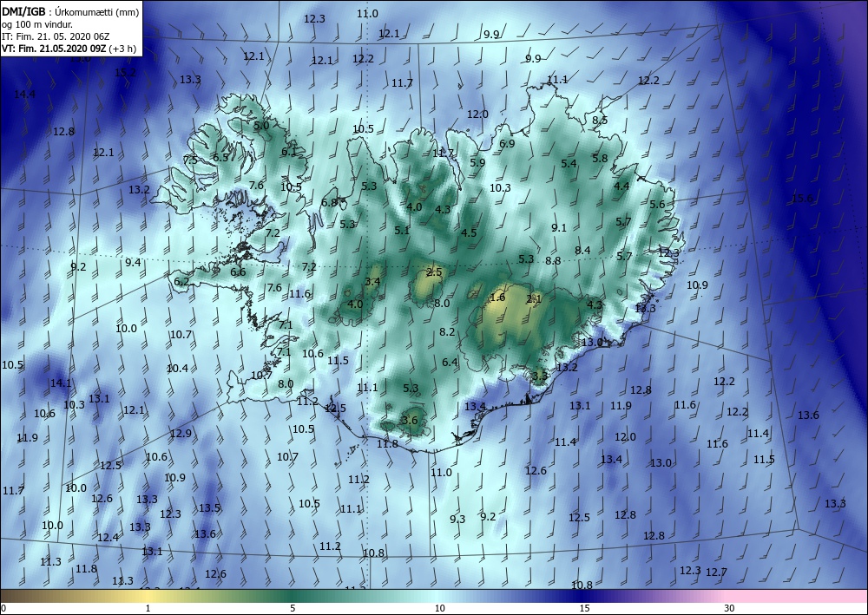Click the title line "DMI/IGB : Úrkomumætti (mm)"

coord(70,11)
